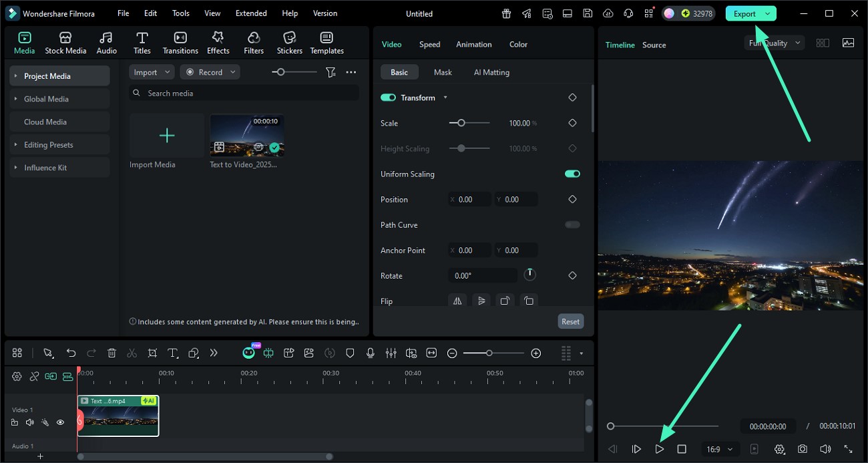The image size is (868, 463).
Task: Open the 16:9 aspect ratio dropdown
Action: pos(720,449)
